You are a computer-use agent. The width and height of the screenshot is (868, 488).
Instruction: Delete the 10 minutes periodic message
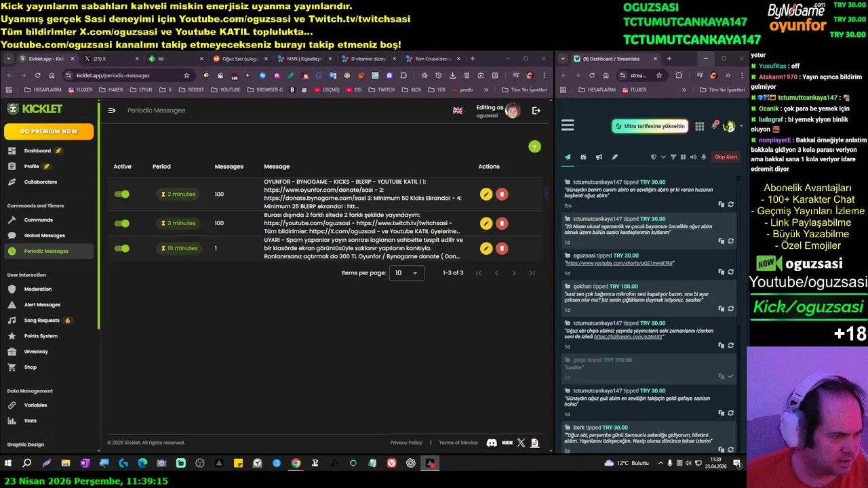(502, 248)
